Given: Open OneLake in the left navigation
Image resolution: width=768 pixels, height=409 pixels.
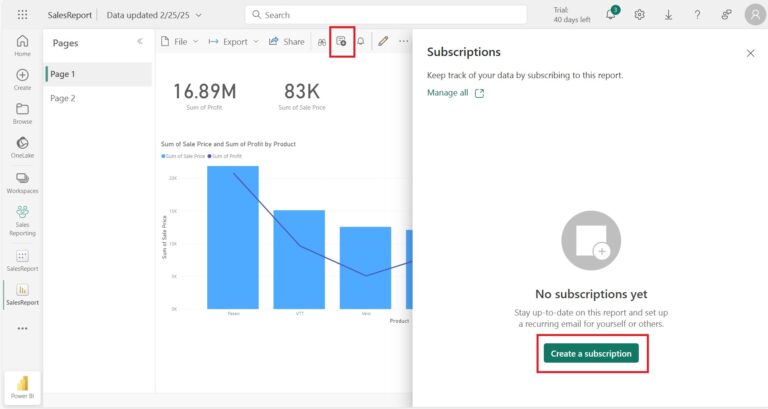Looking at the screenshot, I should coord(23,147).
